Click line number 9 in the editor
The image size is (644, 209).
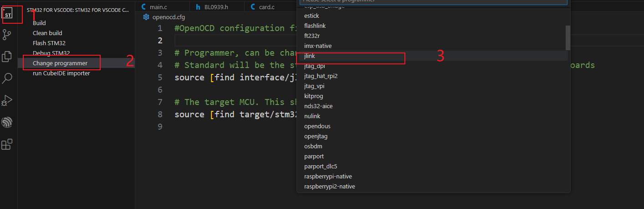tap(159, 127)
